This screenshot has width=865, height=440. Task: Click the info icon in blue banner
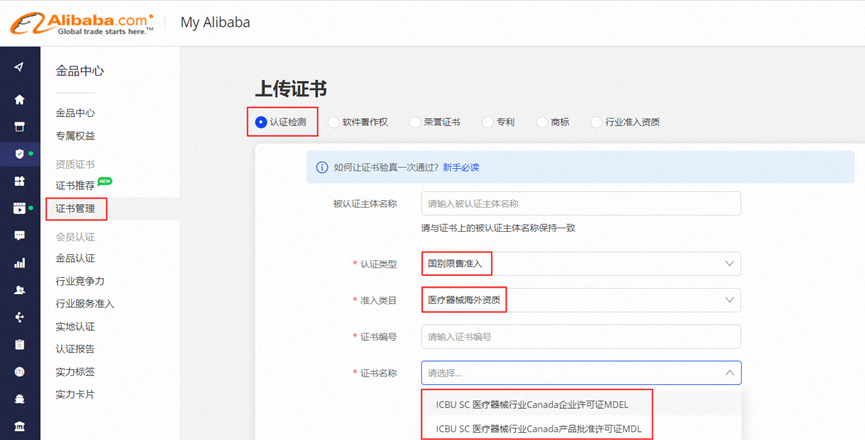coord(322,167)
